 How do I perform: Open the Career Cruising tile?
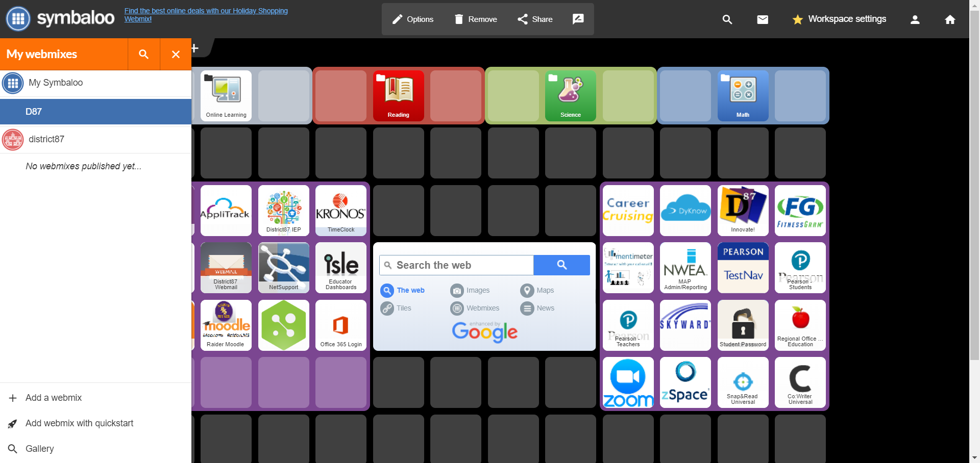point(628,210)
